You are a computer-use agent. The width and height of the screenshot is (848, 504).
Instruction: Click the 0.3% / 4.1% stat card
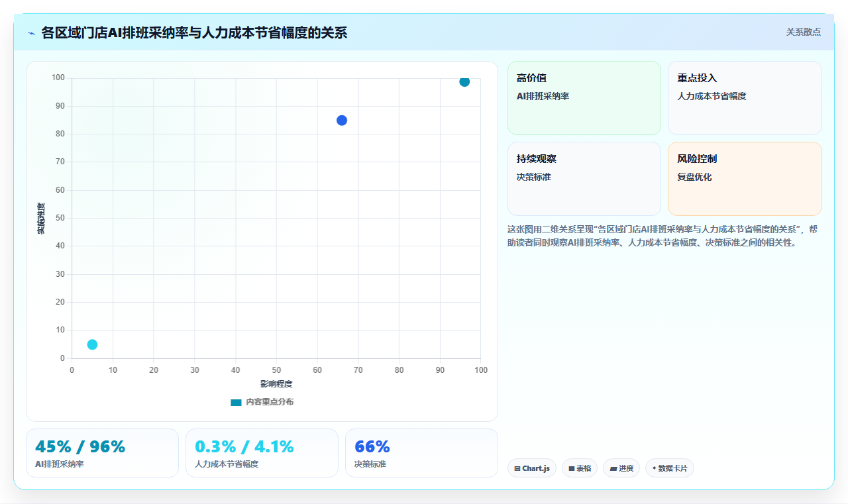(x=262, y=453)
